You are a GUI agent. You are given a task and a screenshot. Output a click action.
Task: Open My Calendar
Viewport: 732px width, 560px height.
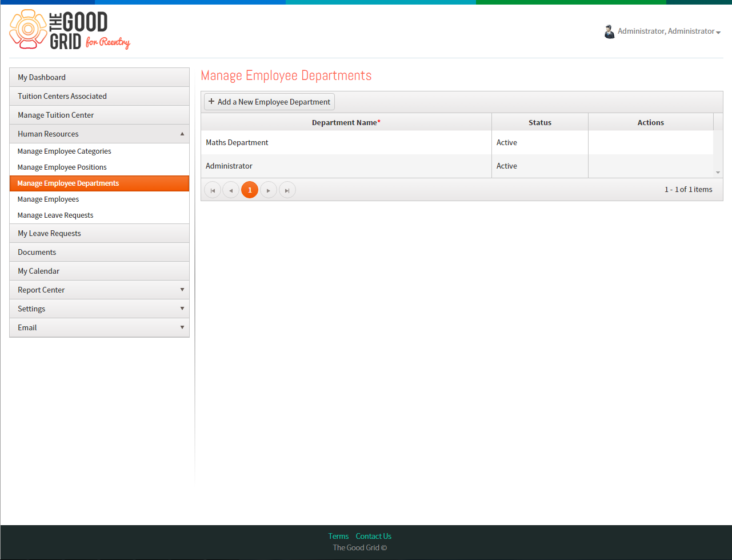(99, 271)
